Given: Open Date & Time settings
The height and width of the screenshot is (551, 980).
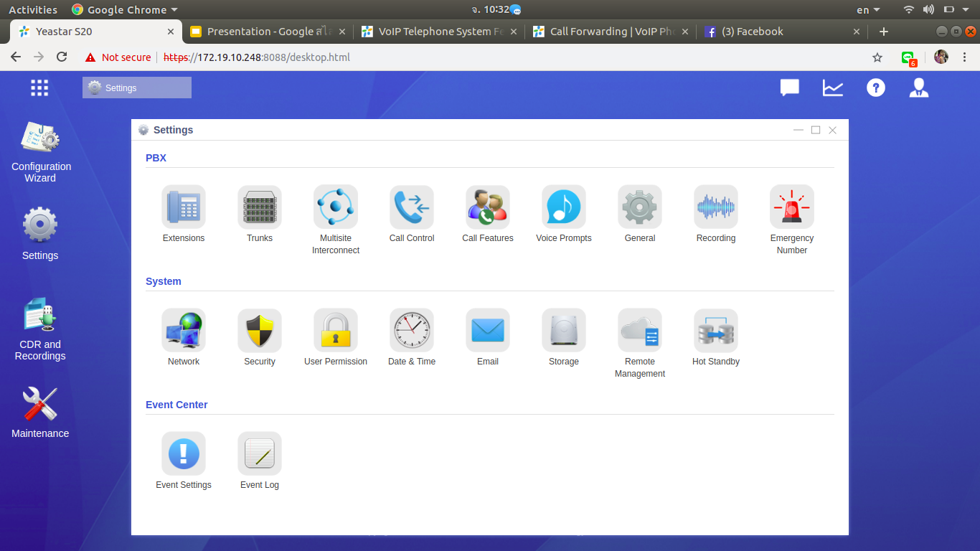Looking at the screenshot, I should (x=412, y=330).
